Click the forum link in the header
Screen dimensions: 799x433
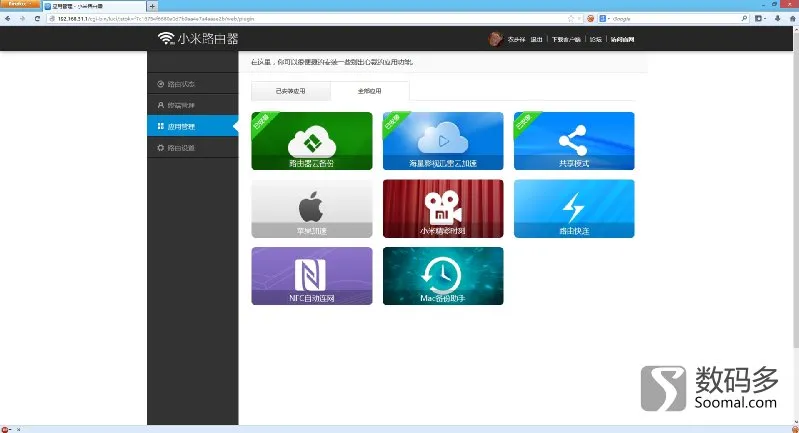click(596, 39)
